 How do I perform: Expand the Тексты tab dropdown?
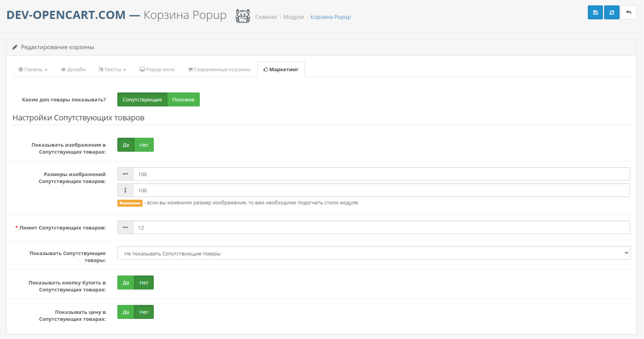(112, 70)
